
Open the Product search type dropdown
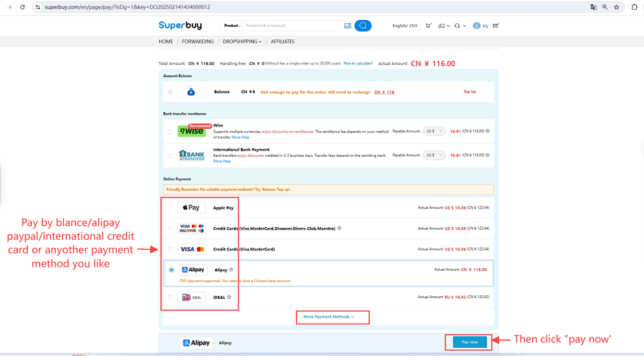[x=232, y=26]
